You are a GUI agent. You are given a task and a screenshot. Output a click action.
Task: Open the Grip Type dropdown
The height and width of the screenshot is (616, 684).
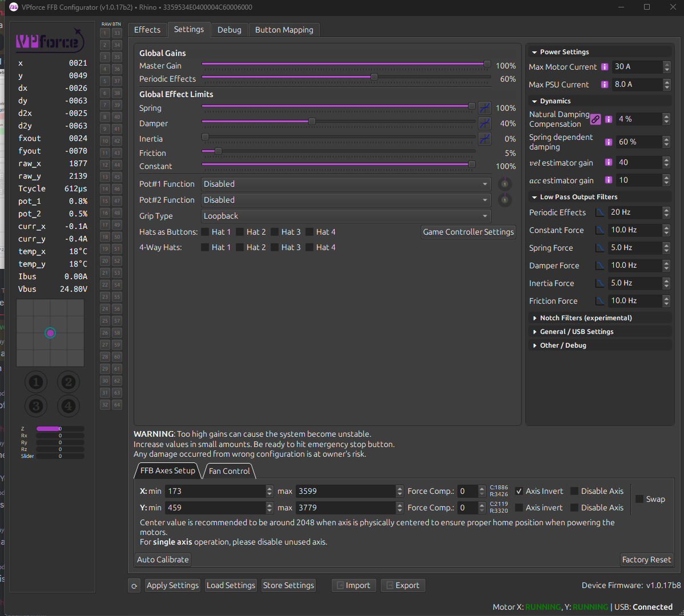[346, 216]
